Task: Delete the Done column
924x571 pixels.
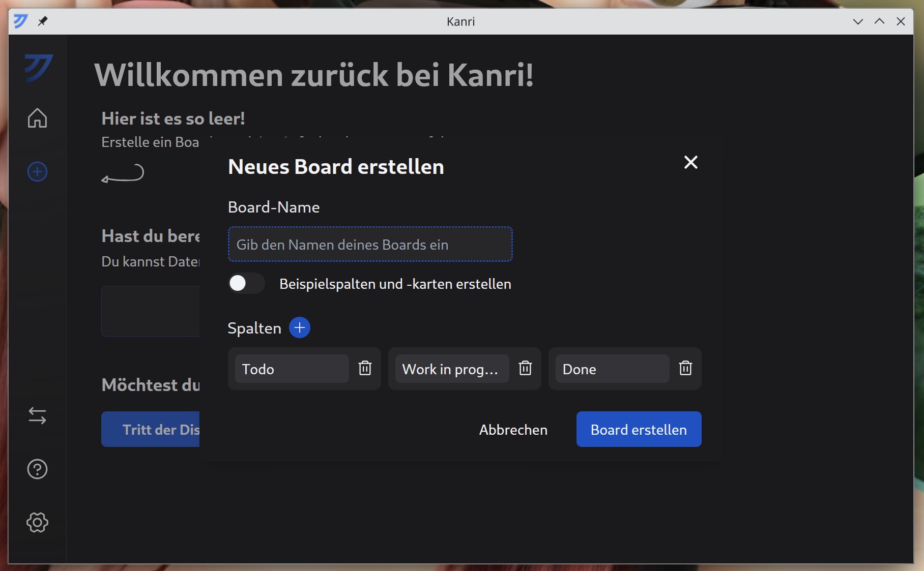Action: coord(685,368)
